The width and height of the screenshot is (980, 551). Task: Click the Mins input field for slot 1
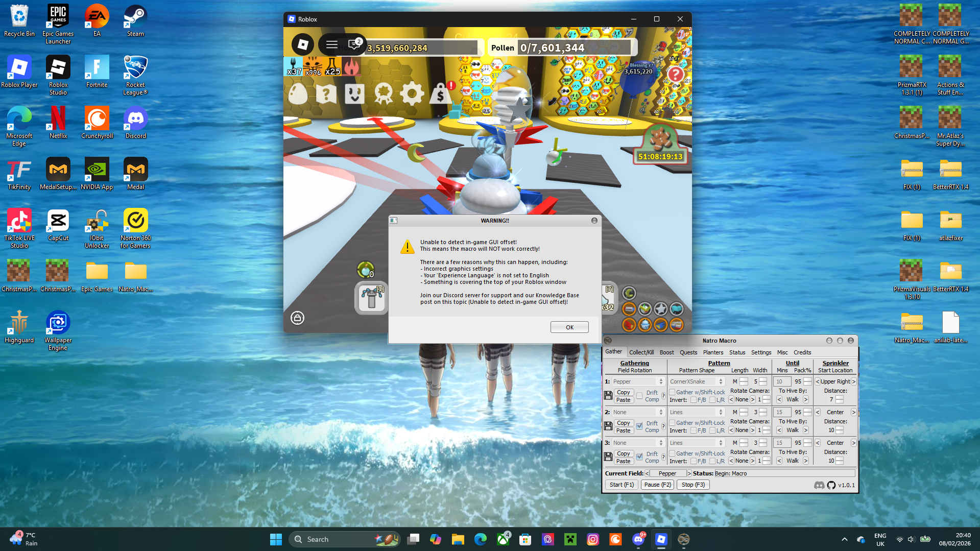click(x=781, y=381)
